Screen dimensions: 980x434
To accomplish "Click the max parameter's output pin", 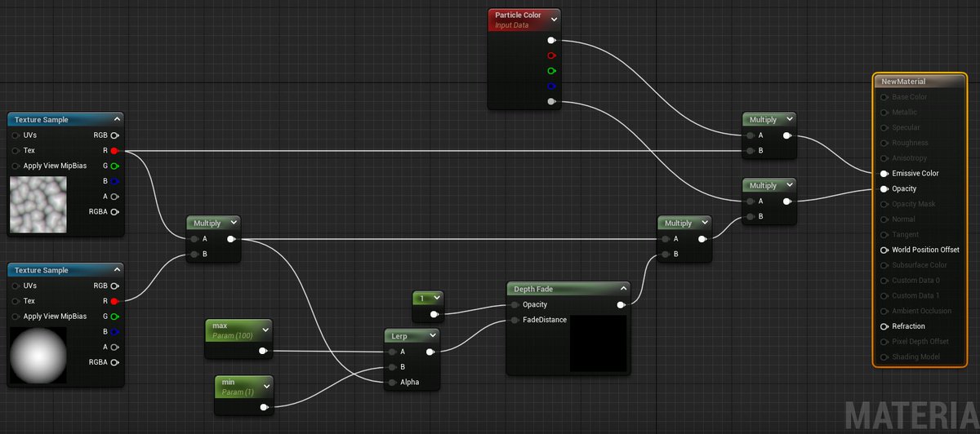I will pyautogui.click(x=262, y=351).
